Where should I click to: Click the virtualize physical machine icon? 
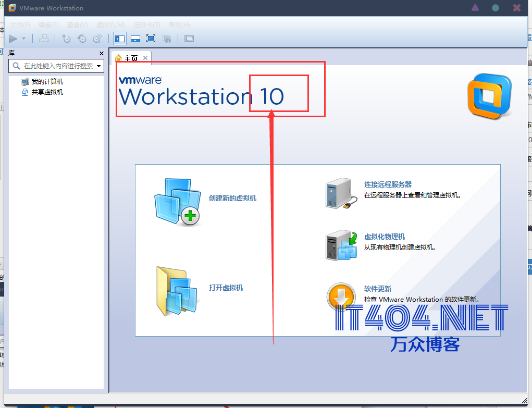(341, 245)
